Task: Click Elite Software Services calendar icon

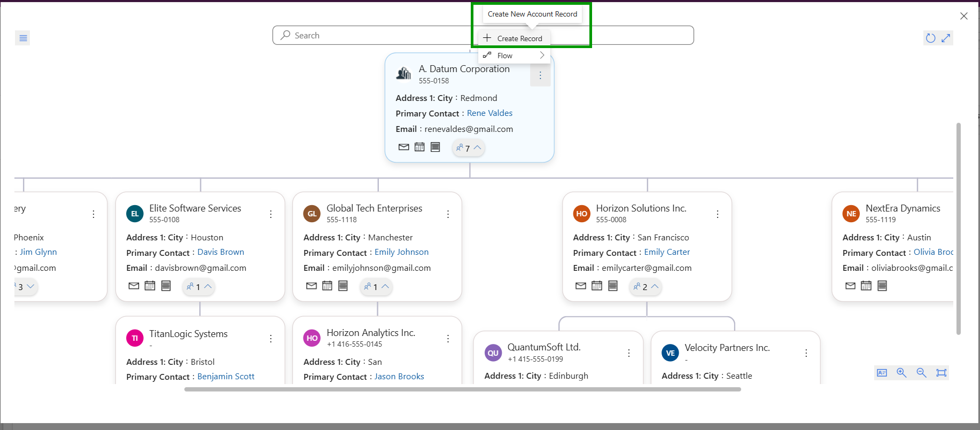Action: click(x=150, y=286)
